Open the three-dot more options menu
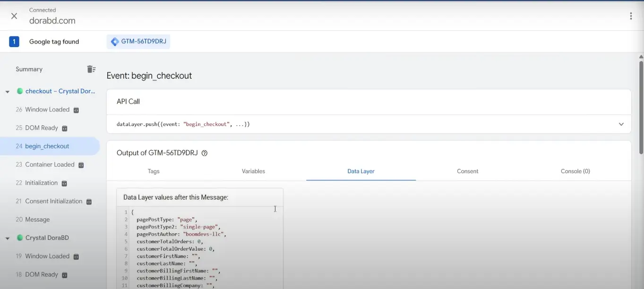This screenshot has width=644, height=289. pos(631,16)
